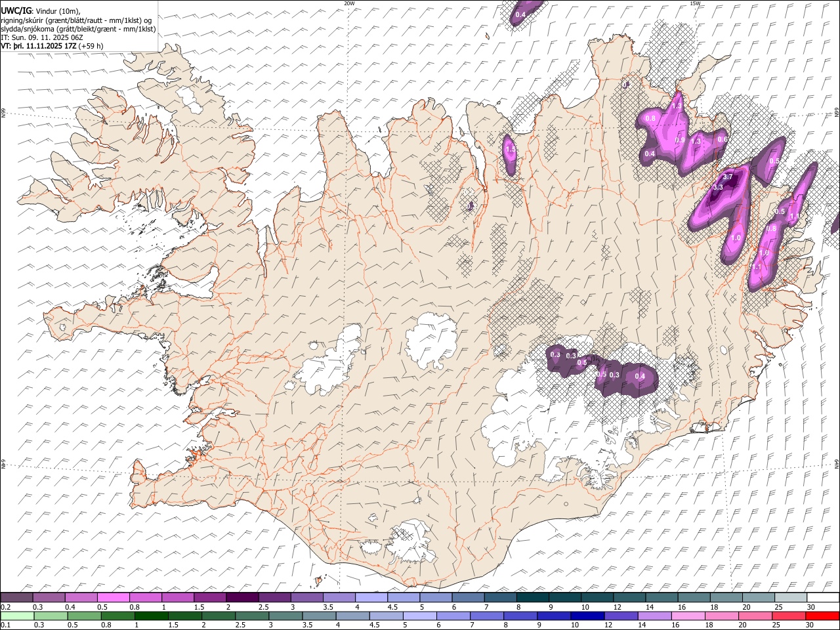Viewport: 840px width, 630px height.
Task: Pick the top legend pale grey swatch between 25 and 30
Action: coord(791,597)
